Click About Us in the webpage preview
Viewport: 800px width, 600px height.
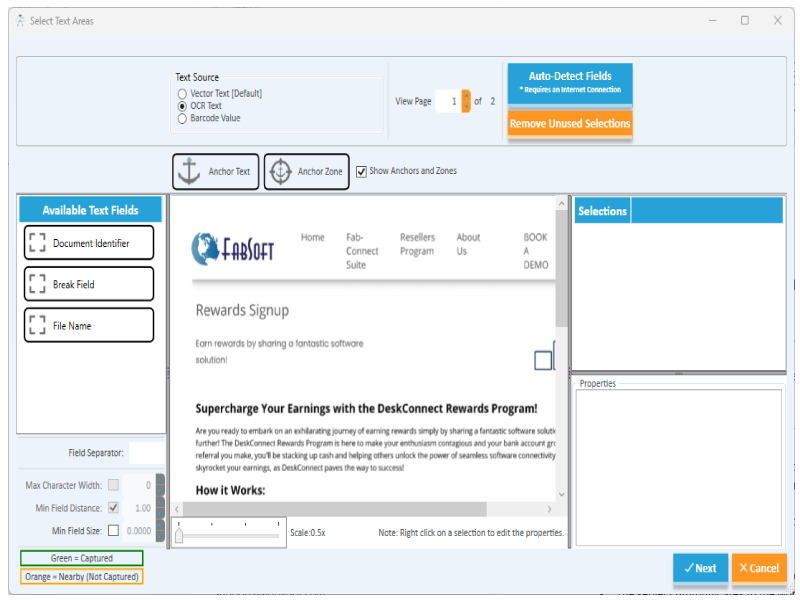pos(468,243)
